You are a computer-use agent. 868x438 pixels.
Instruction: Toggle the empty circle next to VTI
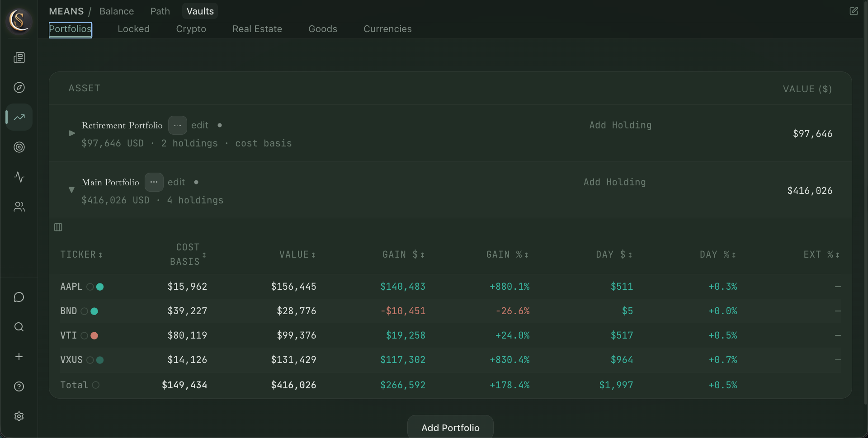(85, 335)
